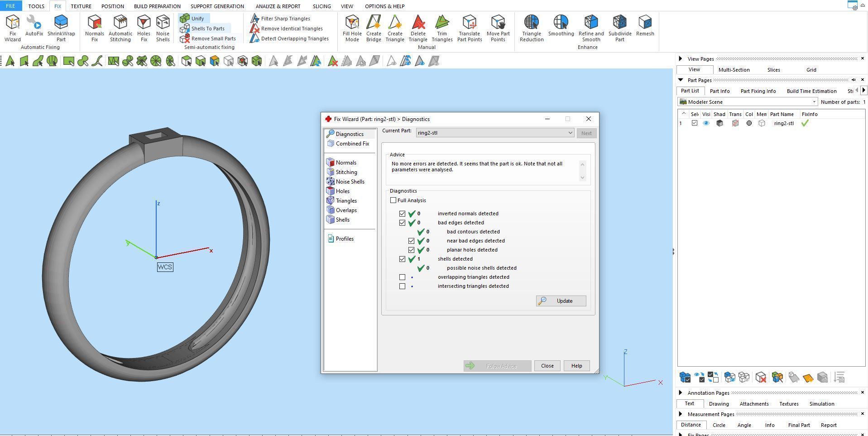The image size is (868, 436).
Task: Open the Current Part dropdown
Action: point(495,133)
